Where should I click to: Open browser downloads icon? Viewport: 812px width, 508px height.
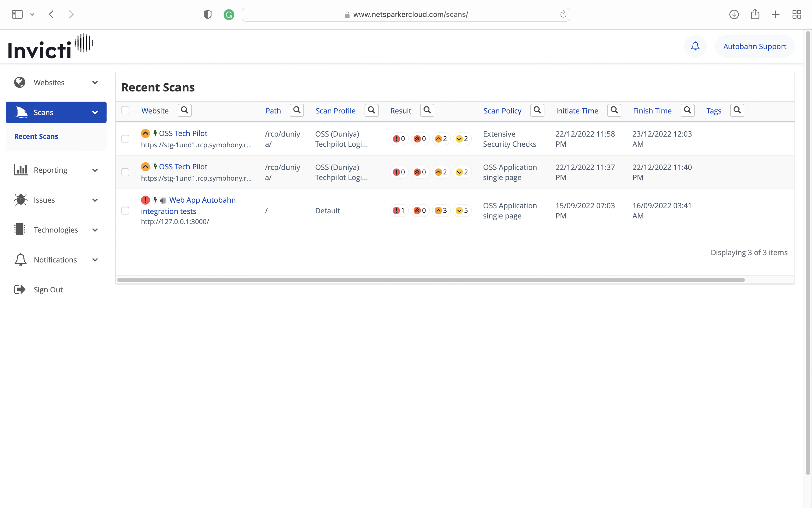(734, 14)
